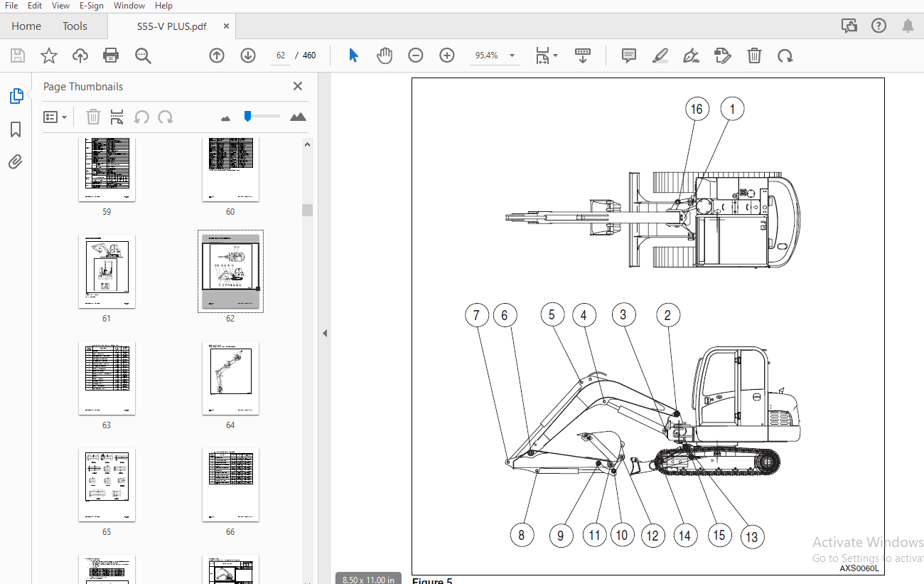Screen dimensions: 924x584
Task: Activate the selection arrow tool
Action: tap(353, 55)
